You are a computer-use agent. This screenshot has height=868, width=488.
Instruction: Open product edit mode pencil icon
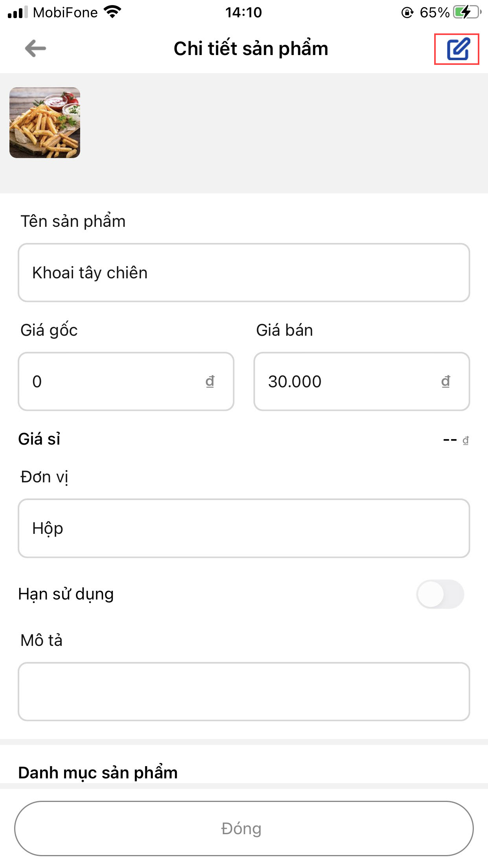[x=457, y=49]
